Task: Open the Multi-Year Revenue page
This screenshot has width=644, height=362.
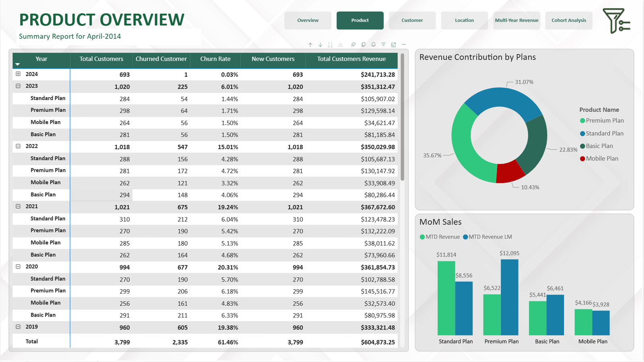Action: coord(516,21)
